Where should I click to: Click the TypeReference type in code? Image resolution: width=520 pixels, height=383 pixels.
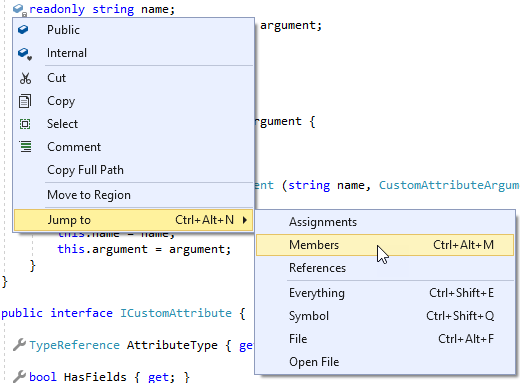tap(74, 345)
